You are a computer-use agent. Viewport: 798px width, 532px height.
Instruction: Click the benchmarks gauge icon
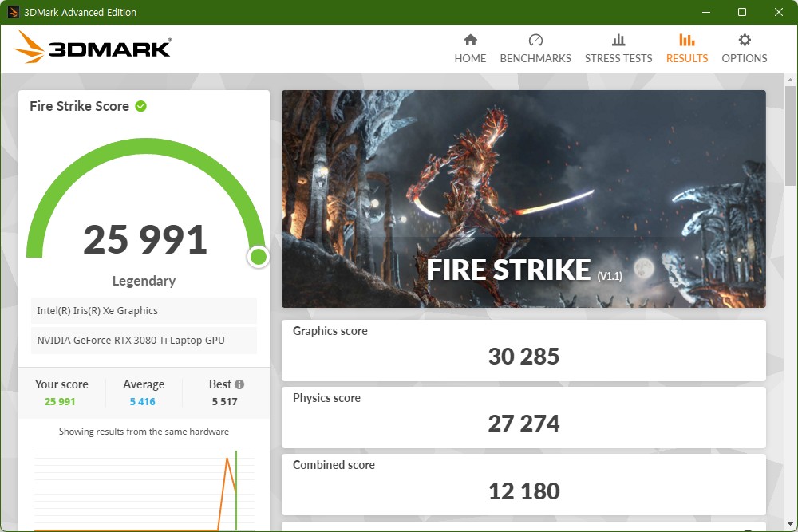click(535, 40)
